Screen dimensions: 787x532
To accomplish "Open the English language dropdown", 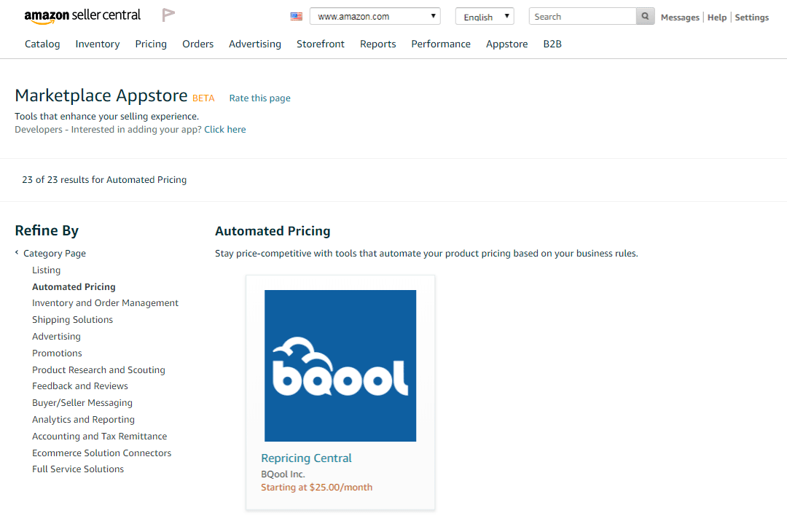I will pos(485,16).
